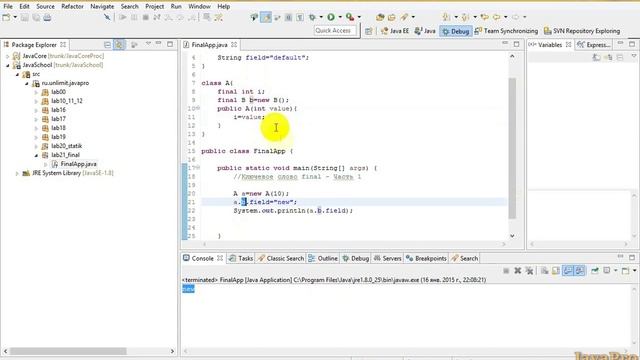Viewport: 640px width, 360px height.
Task: Click the Debug bug toolbar icon
Action: (x=313, y=17)
